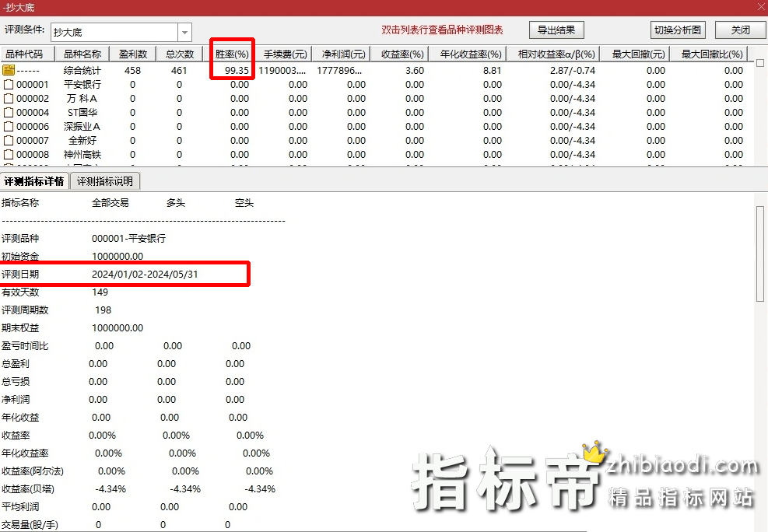Select the 评测指标详情 tab
Image resolution: width=768 pixels, height=532 pixels.
(x=34, y=181)
